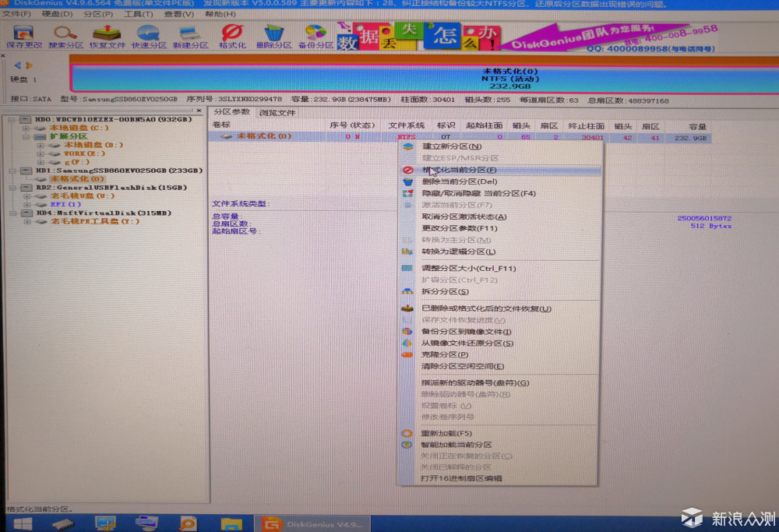The width and height of the screenshot is (779, 532).
Task: Click the 新建分区 toolbar icon
Action: point(190,37)
